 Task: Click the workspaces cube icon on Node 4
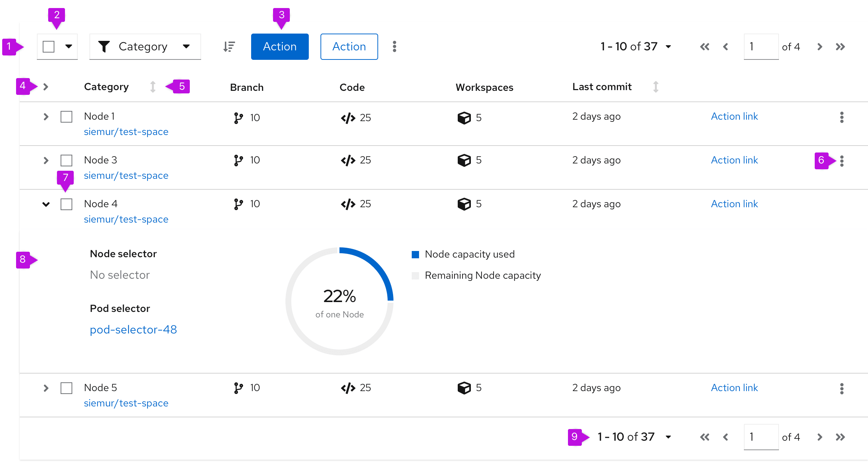click(463, 204)
